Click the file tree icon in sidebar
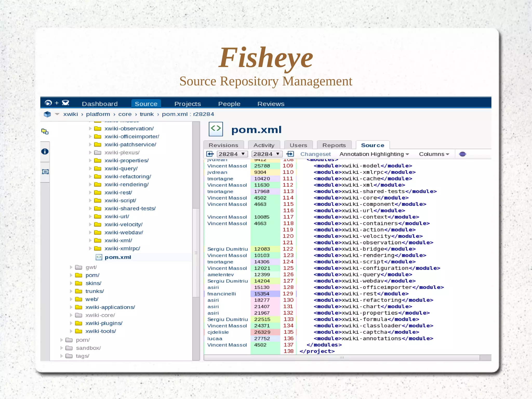The height and width of the screenshot is (399, 532). click(45, 132)
